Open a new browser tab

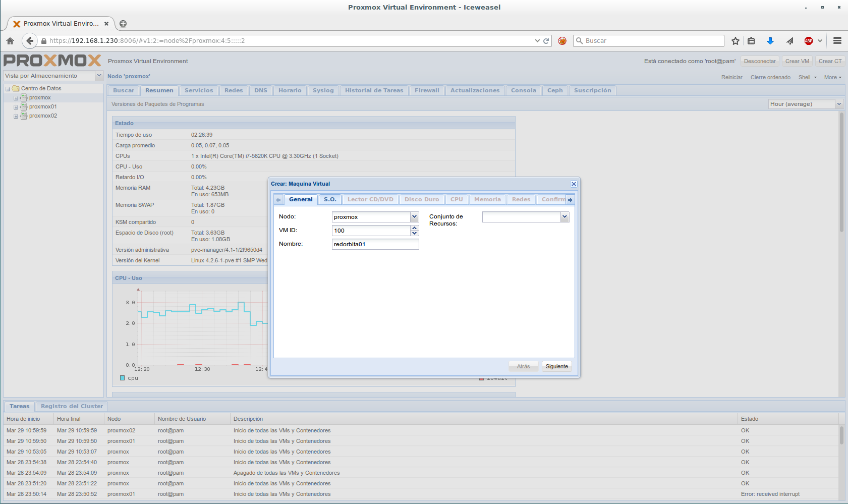(x=123, y=24)
